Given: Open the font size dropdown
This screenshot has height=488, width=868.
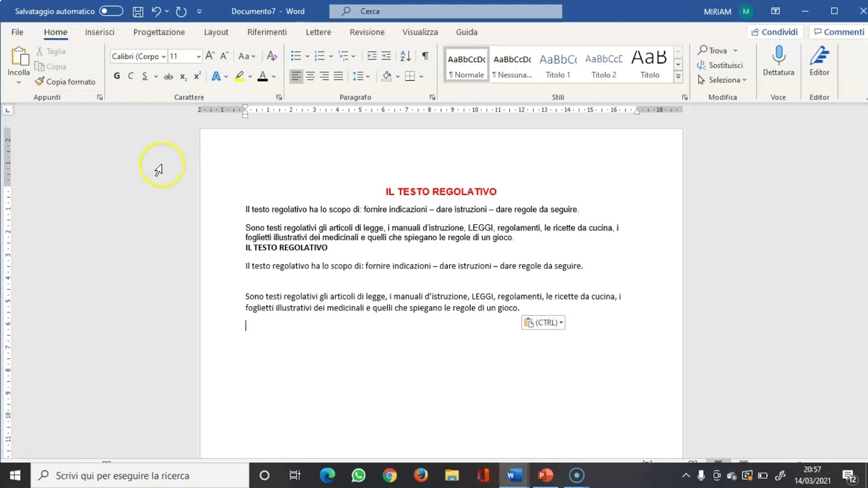Looking at the screenshot, I should tap(198, 56).
